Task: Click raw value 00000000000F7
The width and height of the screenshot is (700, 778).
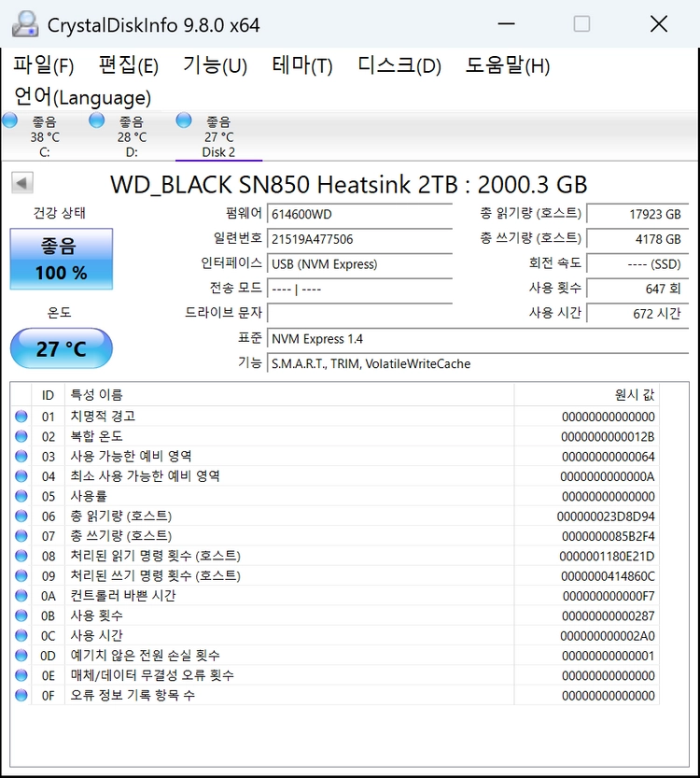Action: (x=609, y=596)
